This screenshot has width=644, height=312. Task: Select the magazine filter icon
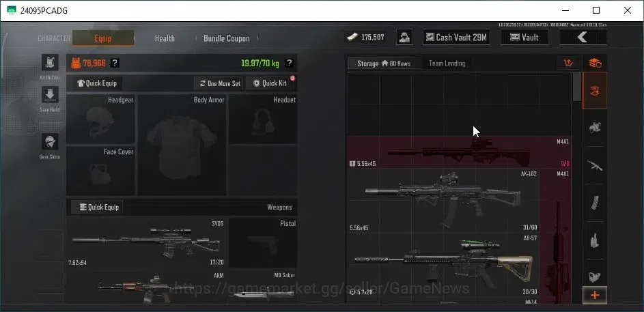(595, 203)
